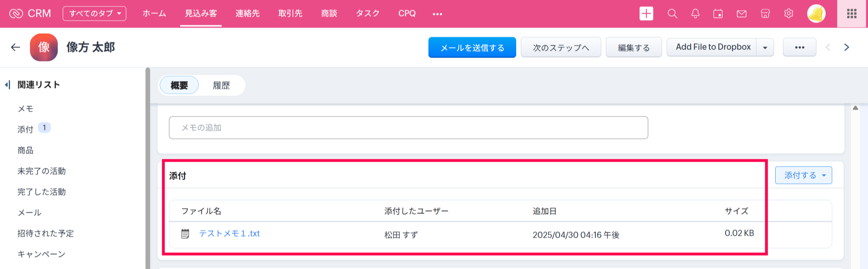868x269 pixels.
Task: Open the テストメモ１.txt attachment link
Action: pos(229,234)
